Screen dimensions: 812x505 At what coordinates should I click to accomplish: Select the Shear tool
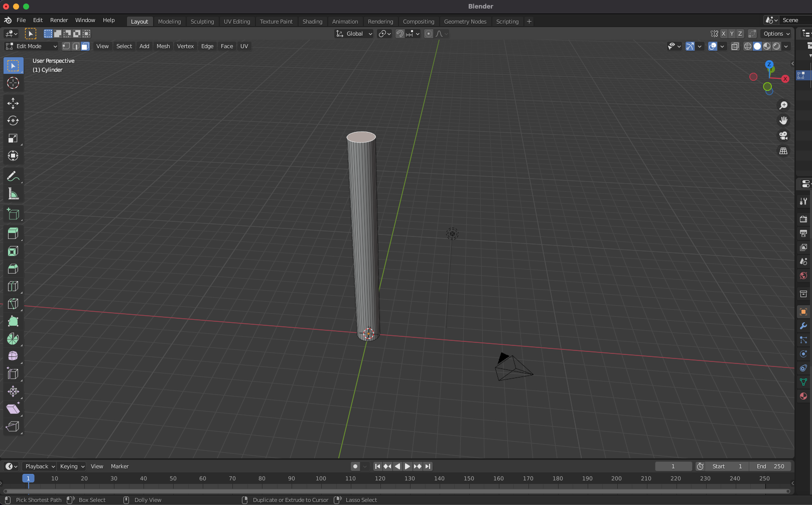click(13, 409)
